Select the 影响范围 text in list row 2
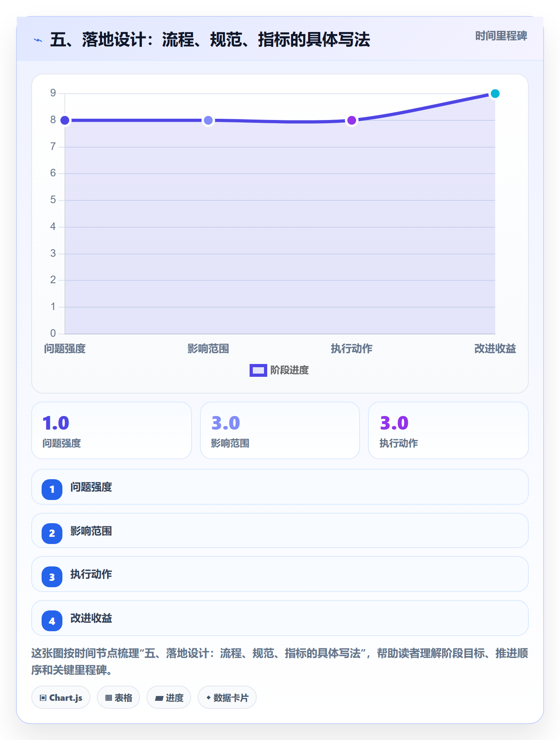Screen dimensions: 560x740 point(91,531)
